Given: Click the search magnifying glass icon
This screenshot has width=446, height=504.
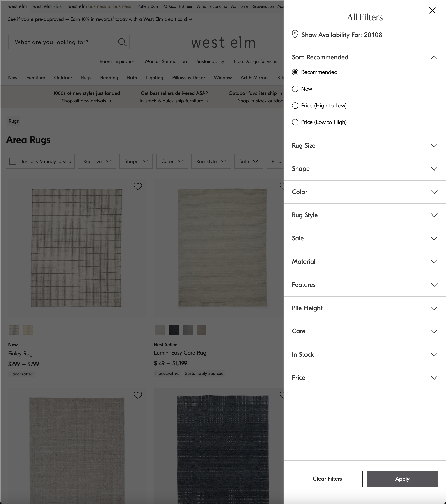Looking at the screenshot, I should [x=122, y=42].
